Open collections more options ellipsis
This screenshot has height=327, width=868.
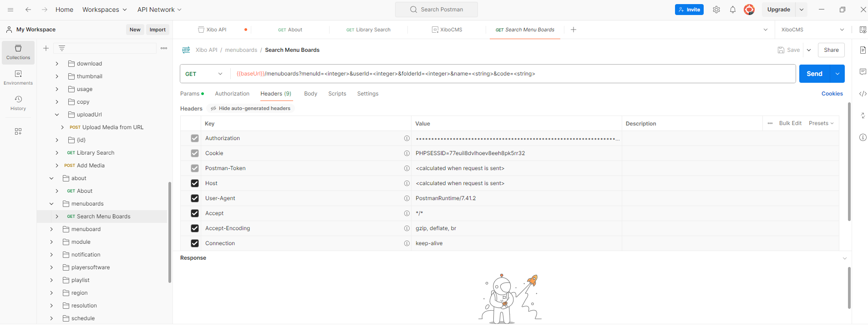pyautogui.click(x=164, y=48)
